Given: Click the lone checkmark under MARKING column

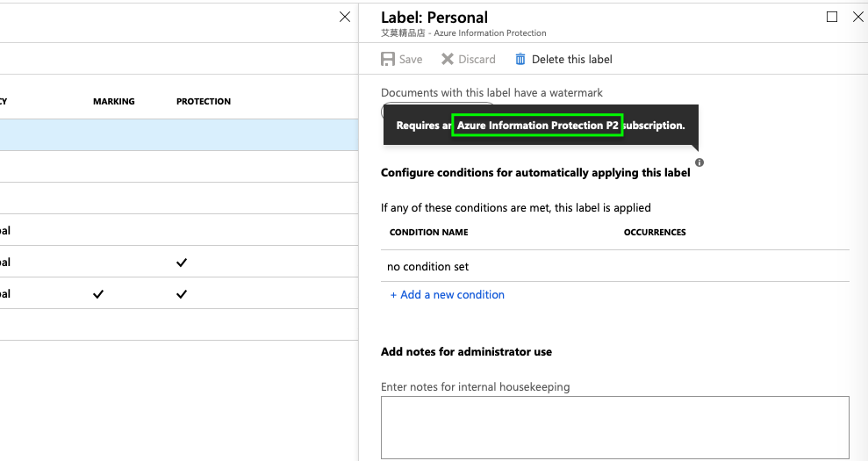Looking at the screenshot, I should 98,294.
